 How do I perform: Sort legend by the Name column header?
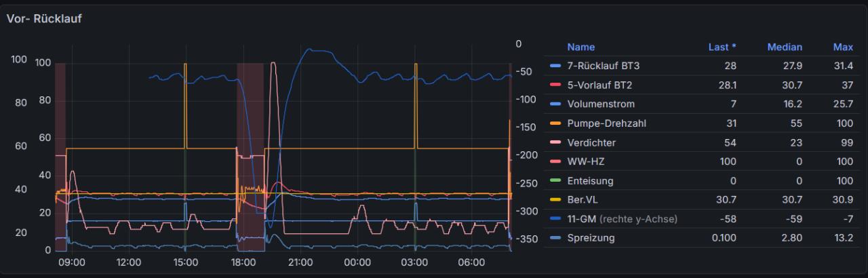580,47
